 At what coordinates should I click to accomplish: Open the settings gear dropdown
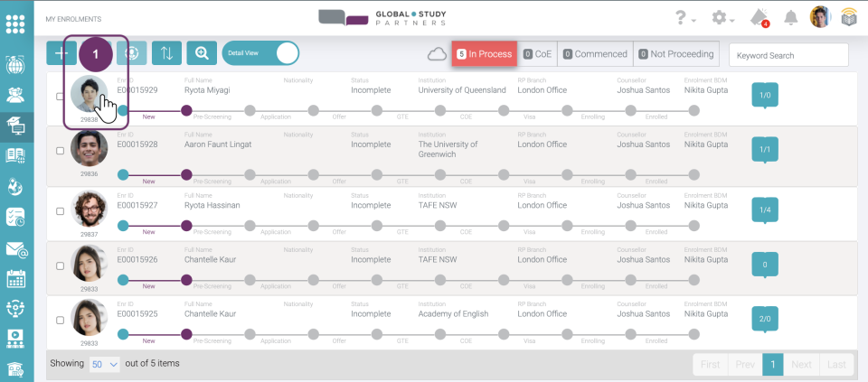pos(722,18)
